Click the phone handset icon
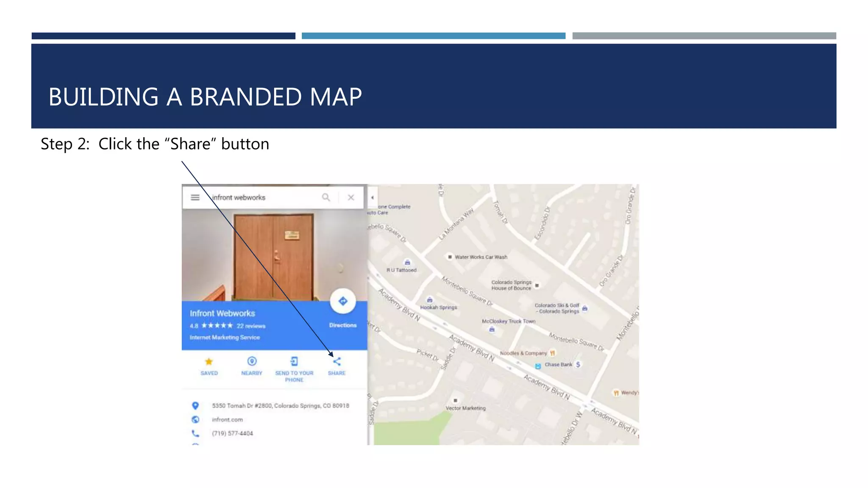 pyautogui.click(x=195, y=433)
